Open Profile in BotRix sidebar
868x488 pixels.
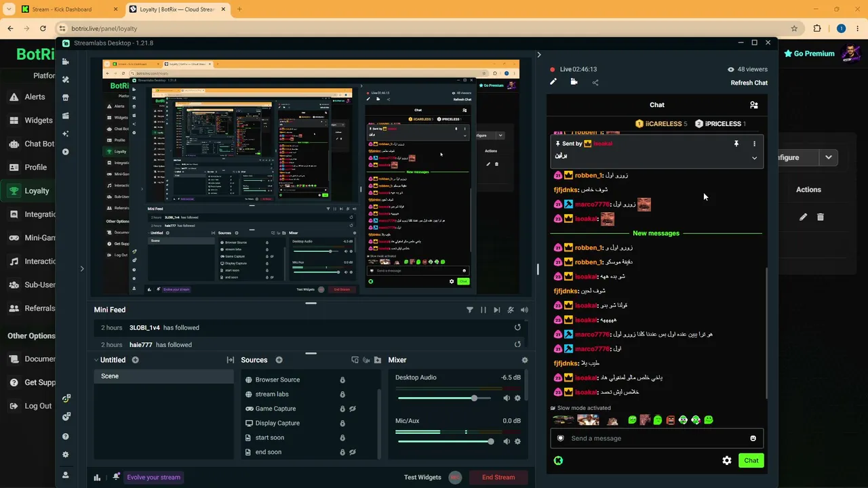click(28, 167)
